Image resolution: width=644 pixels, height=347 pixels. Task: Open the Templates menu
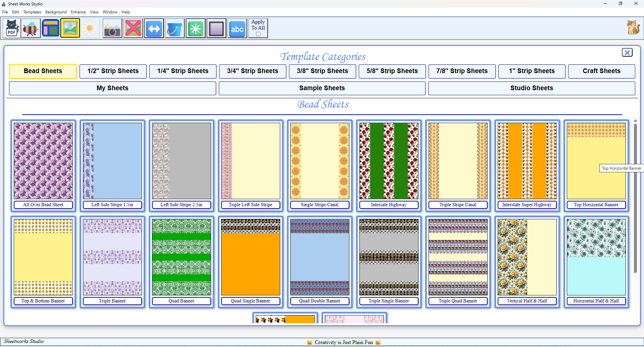(x=32, y=12)
